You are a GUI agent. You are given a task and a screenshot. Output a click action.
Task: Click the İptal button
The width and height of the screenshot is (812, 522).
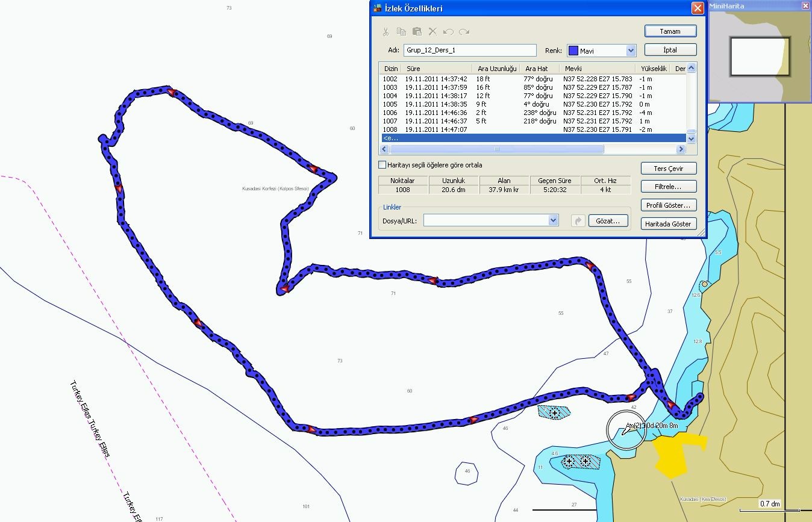(x=670, y=50)
